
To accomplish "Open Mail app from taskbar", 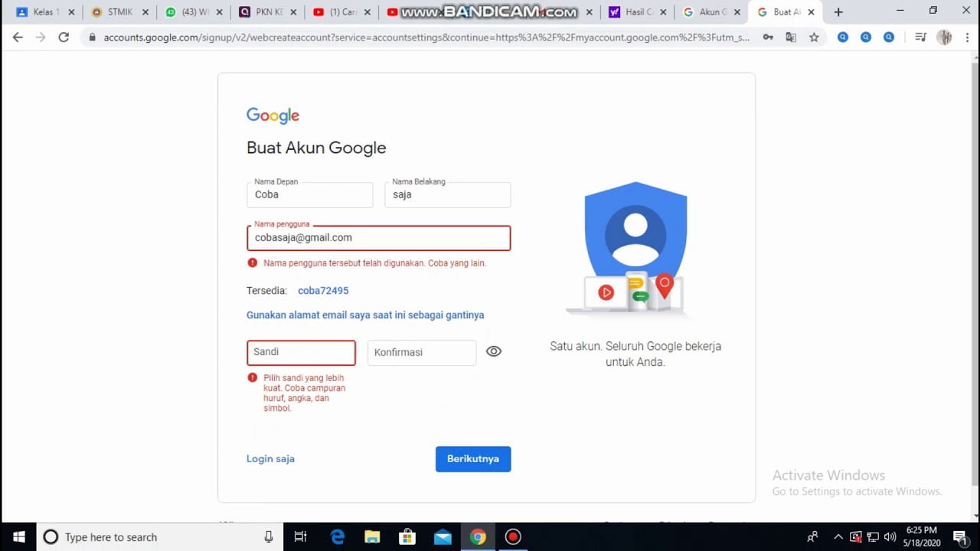I will (x=443, y=537).
